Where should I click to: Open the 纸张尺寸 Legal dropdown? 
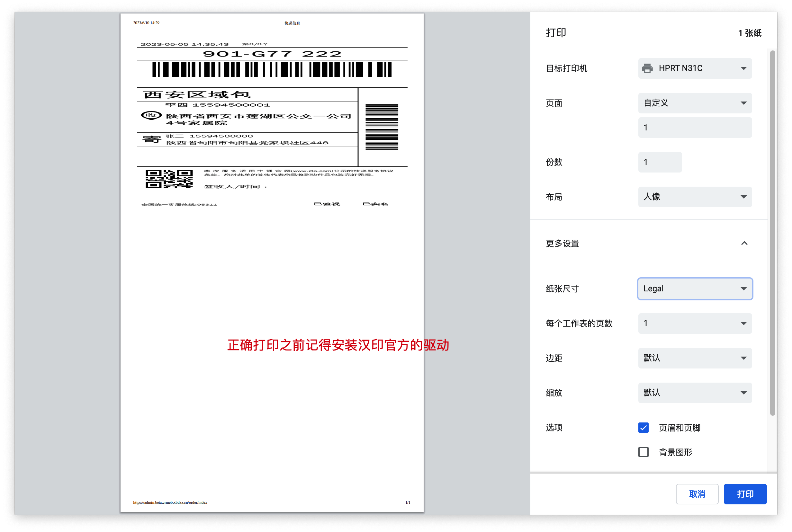695,289
